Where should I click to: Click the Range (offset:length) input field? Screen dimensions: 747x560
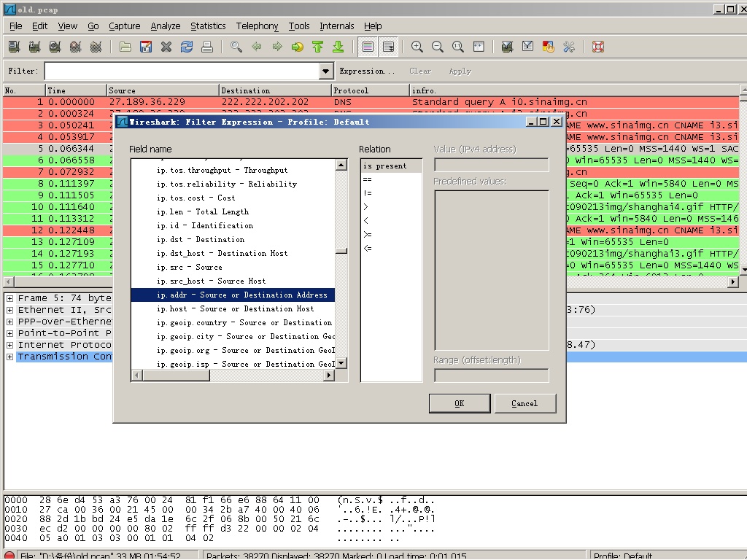[491, 376]
